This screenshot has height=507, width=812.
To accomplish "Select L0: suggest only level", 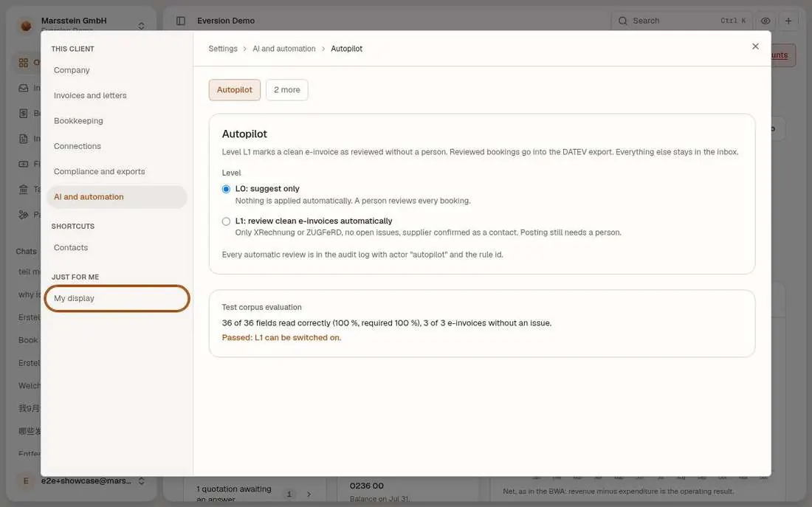I will coord(226,189).
